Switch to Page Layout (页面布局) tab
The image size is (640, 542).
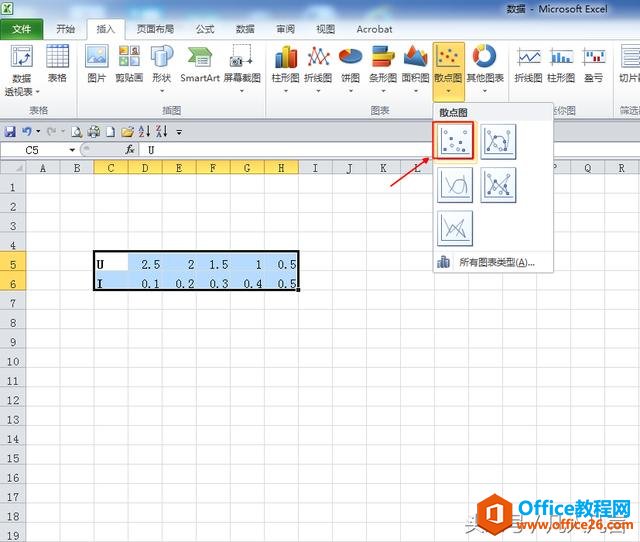pos(155,29)
